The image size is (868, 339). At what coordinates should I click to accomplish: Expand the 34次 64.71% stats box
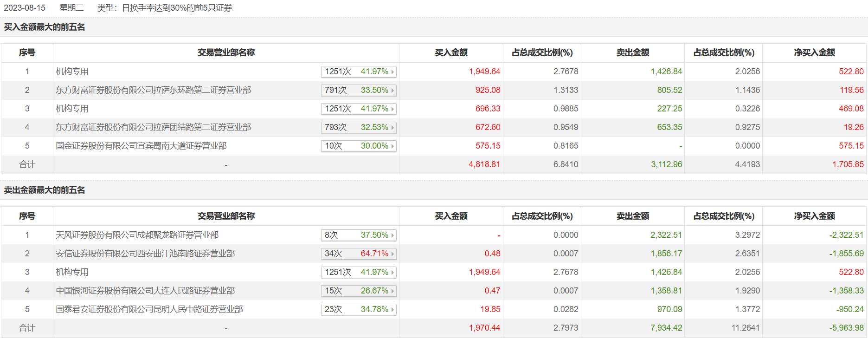click(359, 254)
